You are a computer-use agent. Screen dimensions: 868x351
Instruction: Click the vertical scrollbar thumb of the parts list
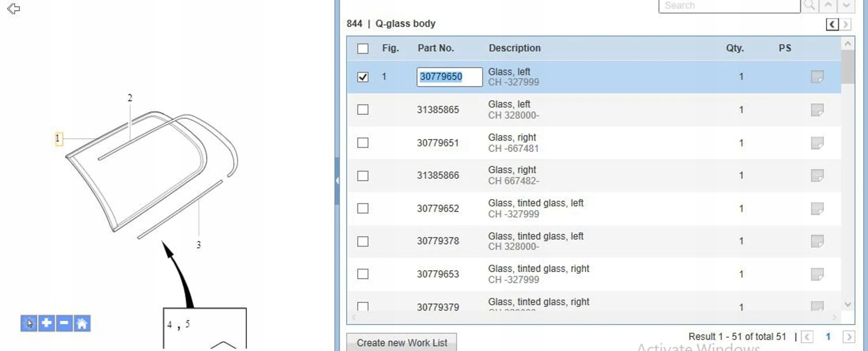click(x=848, y=67)
